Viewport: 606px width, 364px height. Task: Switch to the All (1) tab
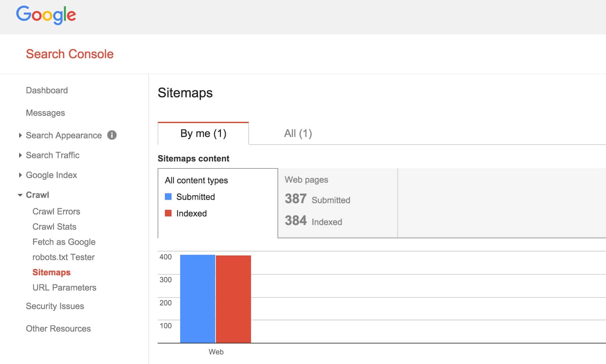pyautogui.click(x=298, y=133)
